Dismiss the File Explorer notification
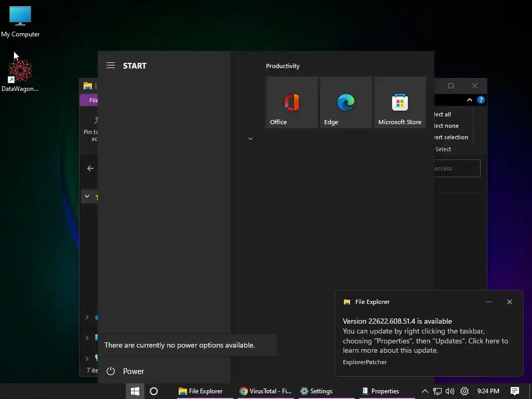Image resolution: width=532 pixels, height=399 pixels. (509, 302)
